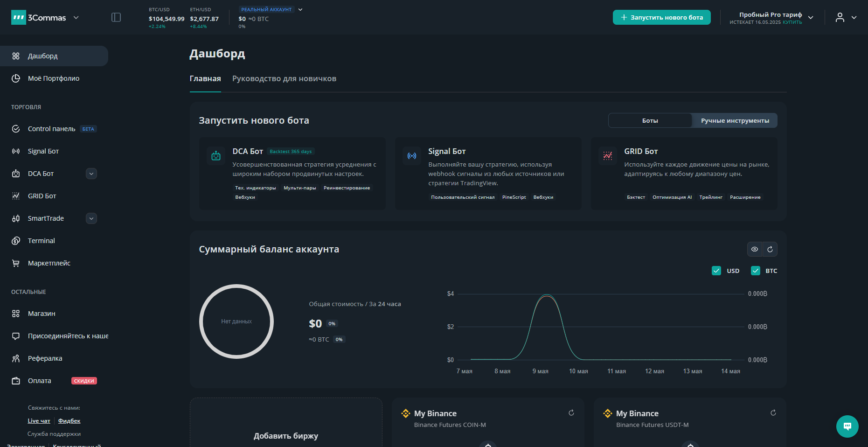Click GRID Бот card chart icon
The width and height of the screenshot is (868, 447).
(608, 156)
